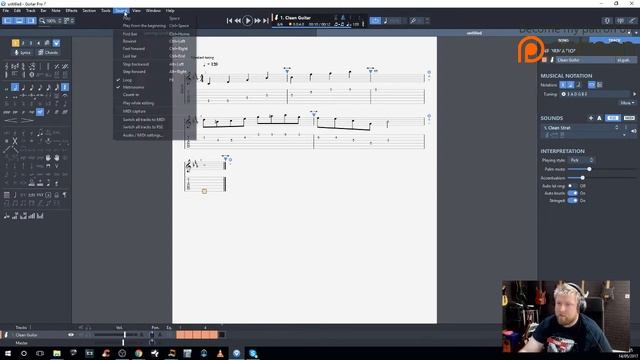Switch Sounds to RSE mode

[613, 118]
